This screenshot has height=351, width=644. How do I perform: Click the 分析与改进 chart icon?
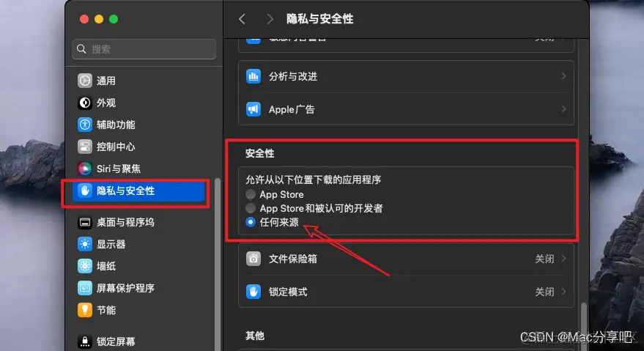pos(253,76)
